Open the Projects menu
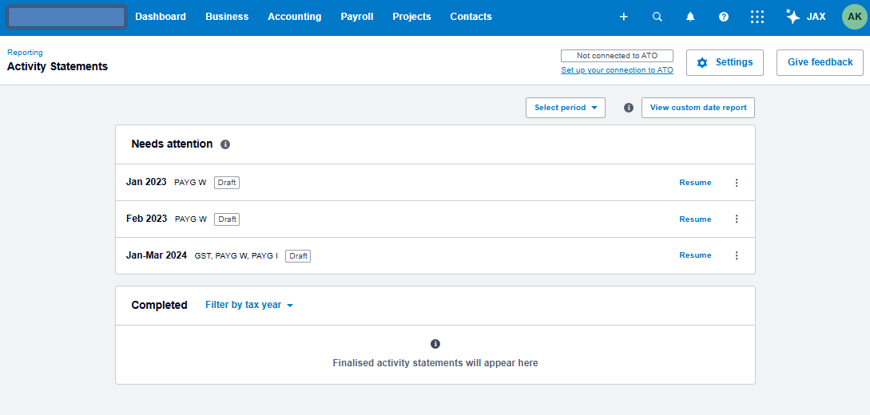 [412, 17]
